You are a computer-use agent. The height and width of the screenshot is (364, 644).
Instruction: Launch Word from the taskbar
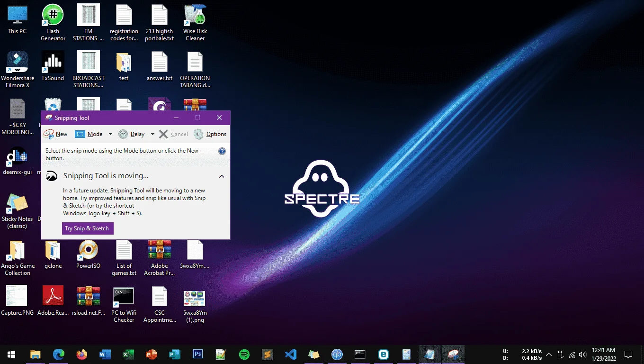pyautogui.click(x=105, y=354)
